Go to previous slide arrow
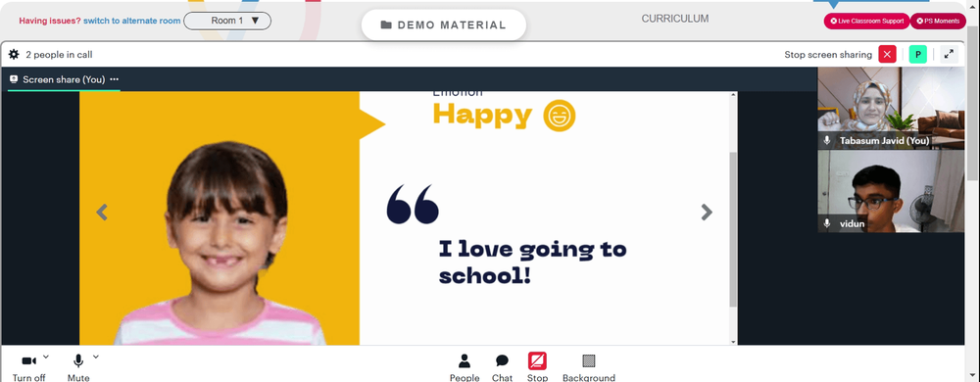The width and height of the screenshot is (980, 382). [x=102, y=213]
